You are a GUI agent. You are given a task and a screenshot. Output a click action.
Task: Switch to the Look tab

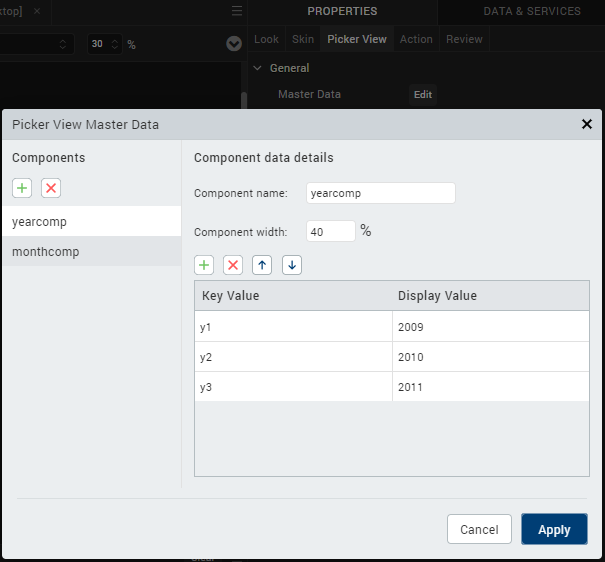(266, 39)
